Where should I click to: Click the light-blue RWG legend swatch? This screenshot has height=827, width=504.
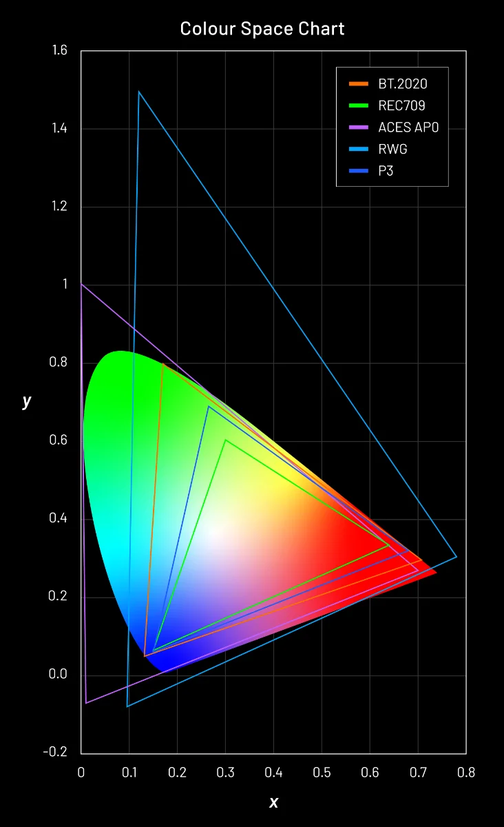pyautogui.click(x=359, y=149)
